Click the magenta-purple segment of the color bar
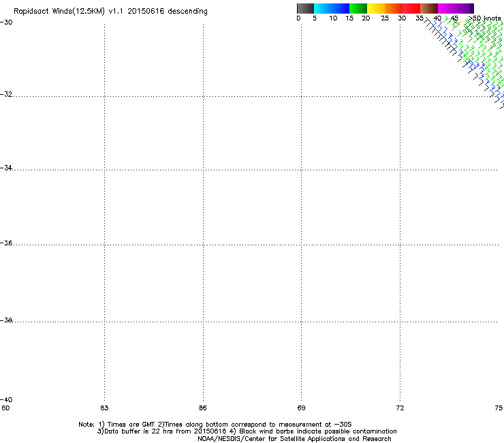Viewport: 504px width, 443px height. (456, 8)
